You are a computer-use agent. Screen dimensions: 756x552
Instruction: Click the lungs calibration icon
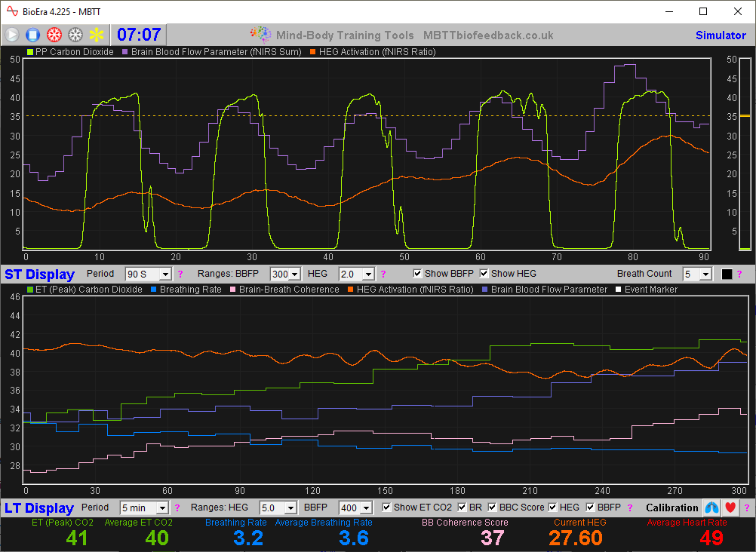711,508
